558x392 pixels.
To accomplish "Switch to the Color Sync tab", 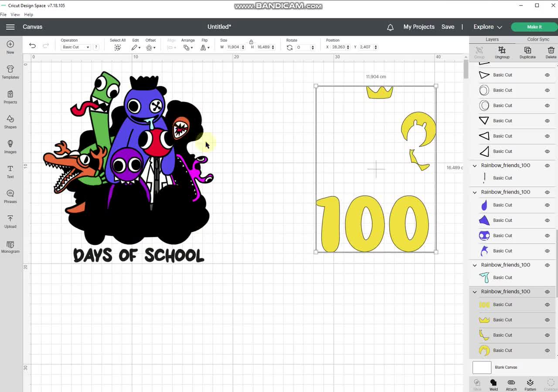I will coord(538,39).
